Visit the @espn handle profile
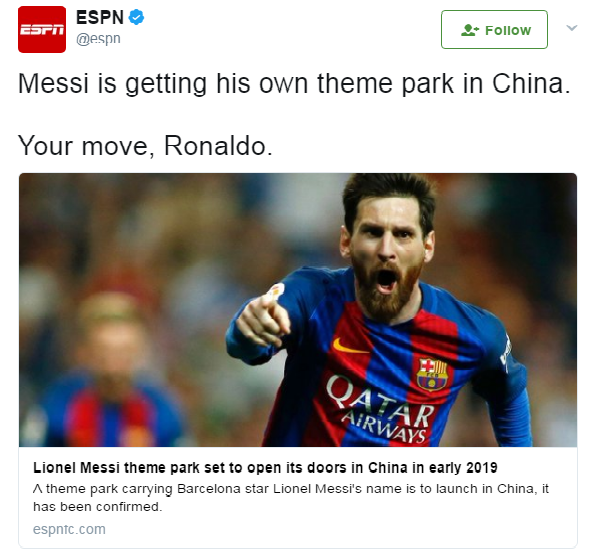The height and width of the screenshot is (557, 610). [x=98, y=39]
